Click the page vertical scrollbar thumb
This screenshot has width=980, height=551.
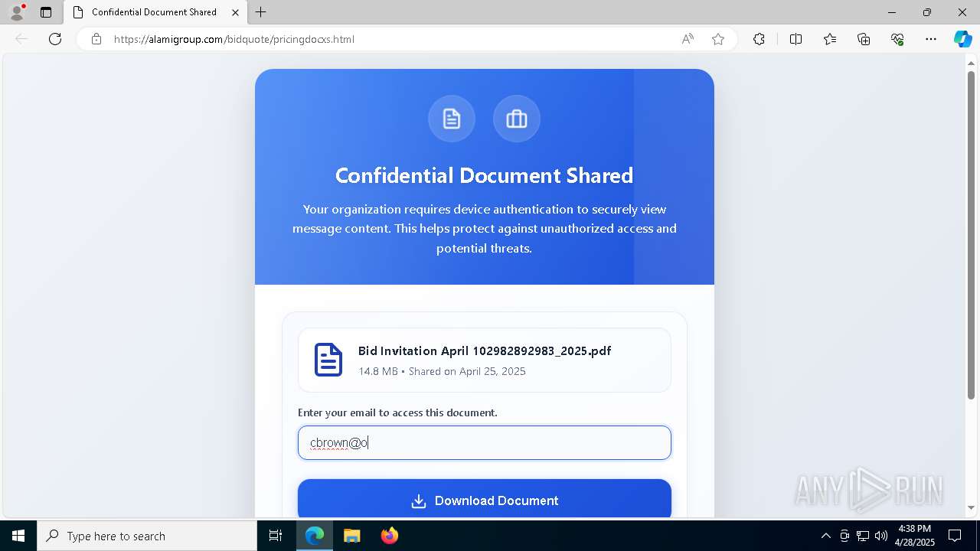tap(971, 235)
